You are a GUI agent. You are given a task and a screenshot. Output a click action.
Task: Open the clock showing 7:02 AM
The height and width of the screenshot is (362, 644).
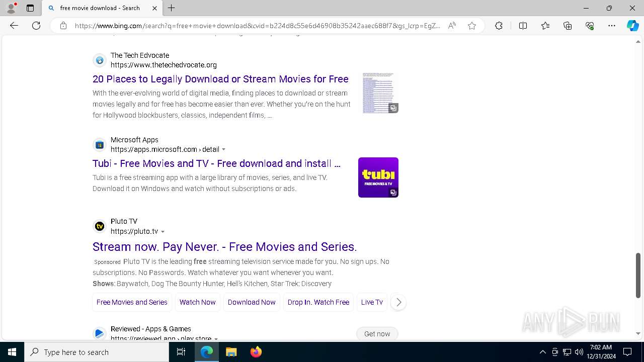(602, 352)
